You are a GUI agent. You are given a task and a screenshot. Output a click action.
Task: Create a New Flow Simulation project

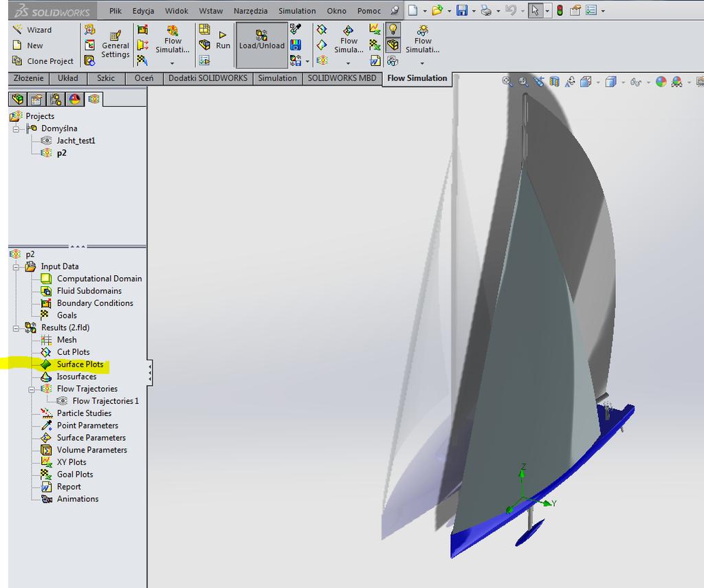pyautogui.click(x=27, y=45)
